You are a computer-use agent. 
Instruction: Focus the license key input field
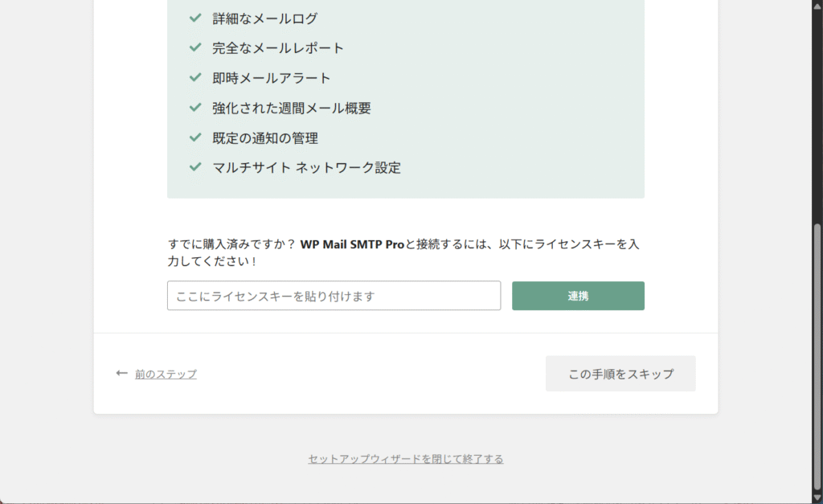tap(334, 296)
